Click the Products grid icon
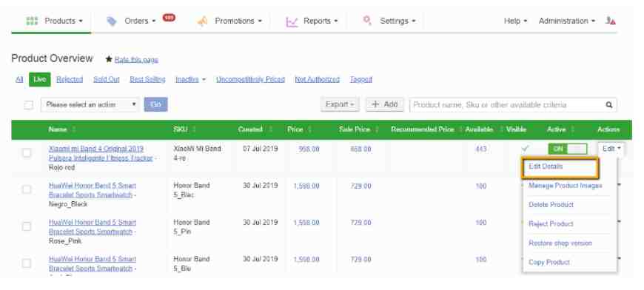Image resolution: width=644 pixels, height=290 pixels. pos(32,21)
